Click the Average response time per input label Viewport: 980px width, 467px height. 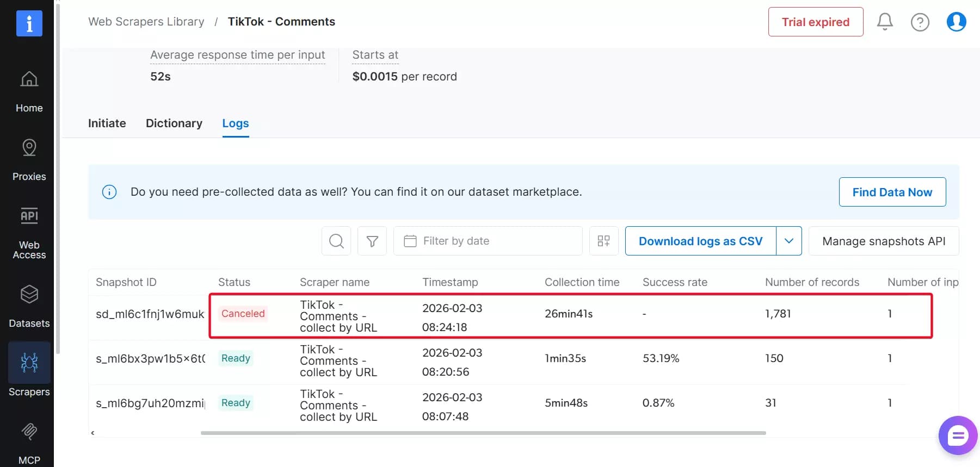coord(238,55)
